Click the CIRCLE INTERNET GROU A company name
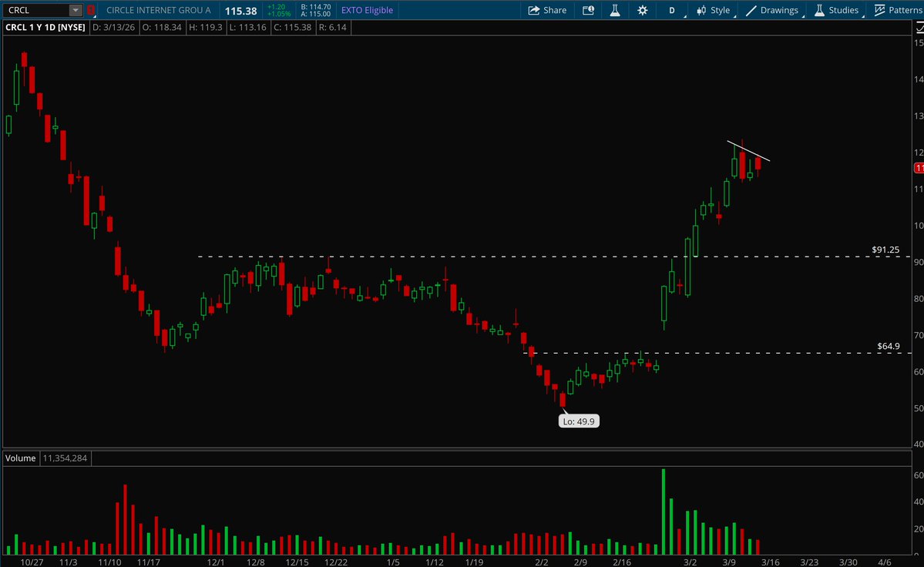924x567 pixels. [159, 10]
